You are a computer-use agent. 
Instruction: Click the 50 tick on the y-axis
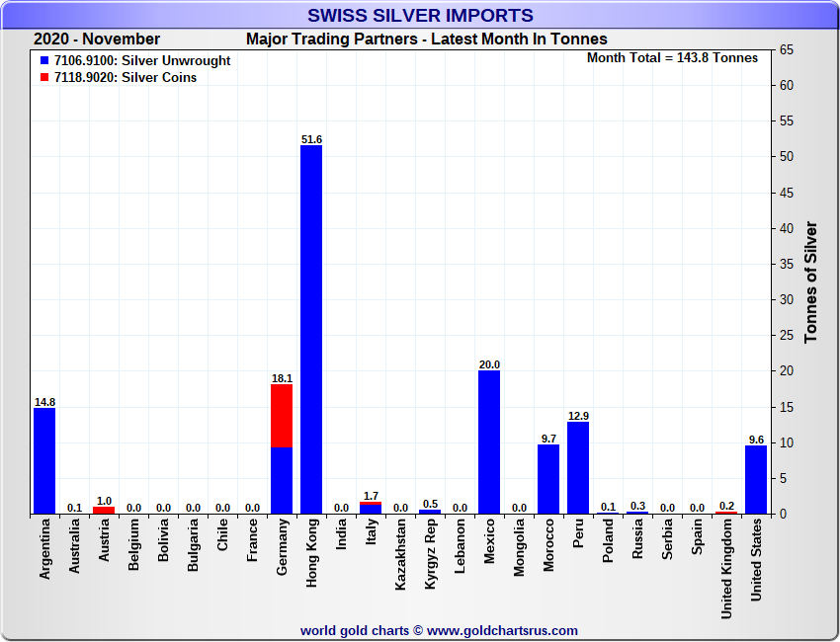click(787, 157)
